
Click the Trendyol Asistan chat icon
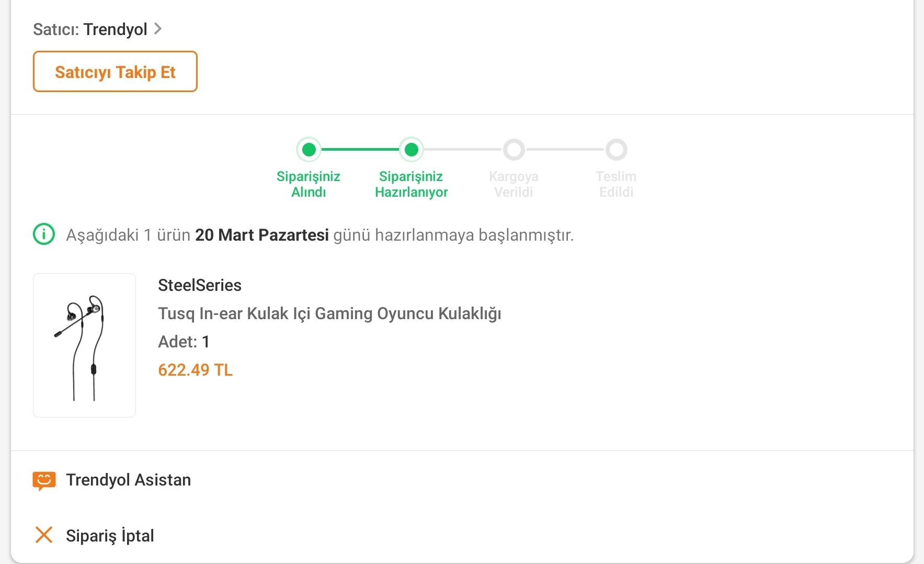(44, 480)
